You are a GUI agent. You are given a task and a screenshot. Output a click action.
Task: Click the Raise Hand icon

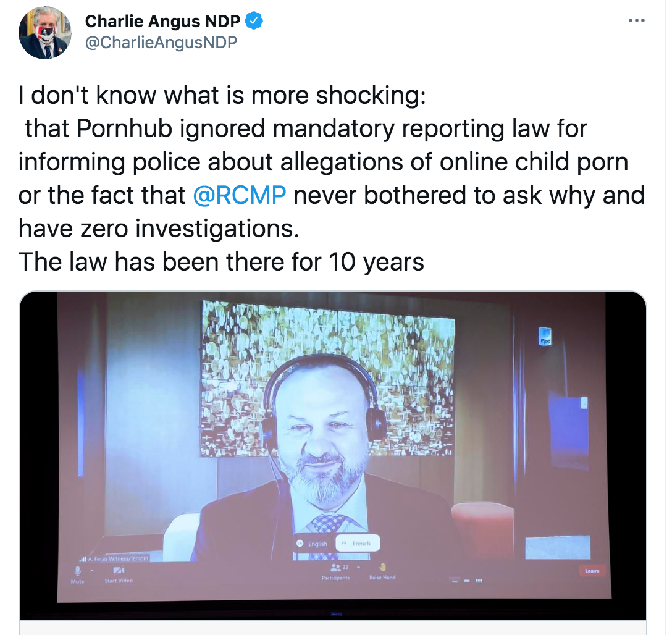[383, 567]
